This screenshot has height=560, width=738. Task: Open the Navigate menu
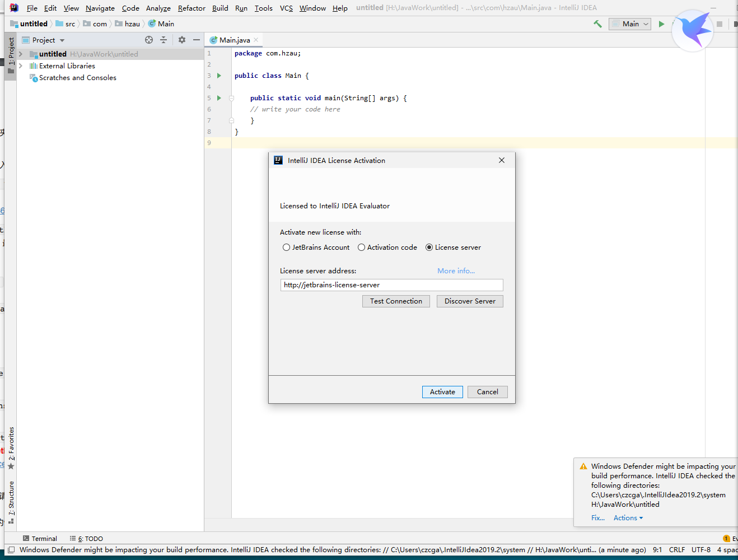100,8
